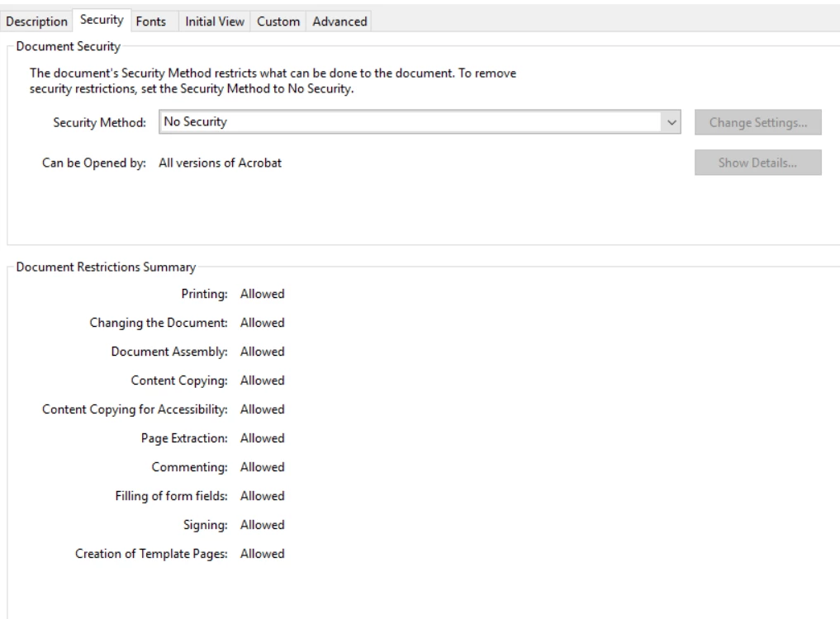Click Allowed value for Content Copying row
The image size is (840, 619).
point(262,380)
